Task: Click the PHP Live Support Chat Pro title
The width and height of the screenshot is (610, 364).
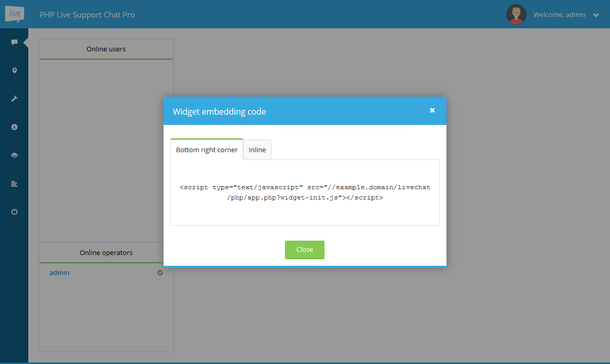Action: (x=87, y=15)
